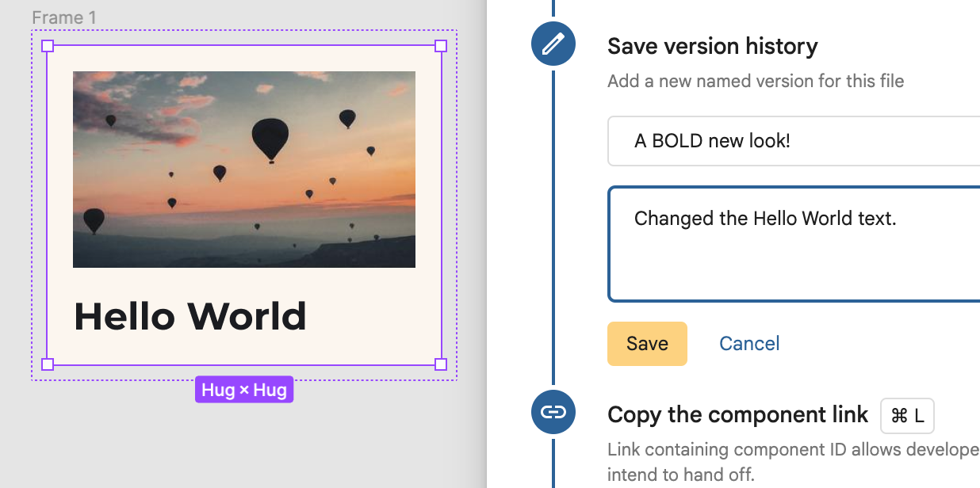The height and width of the screenshot is (488, 980).
Task: Click the yellow Save button
Action: coord(647,344)
